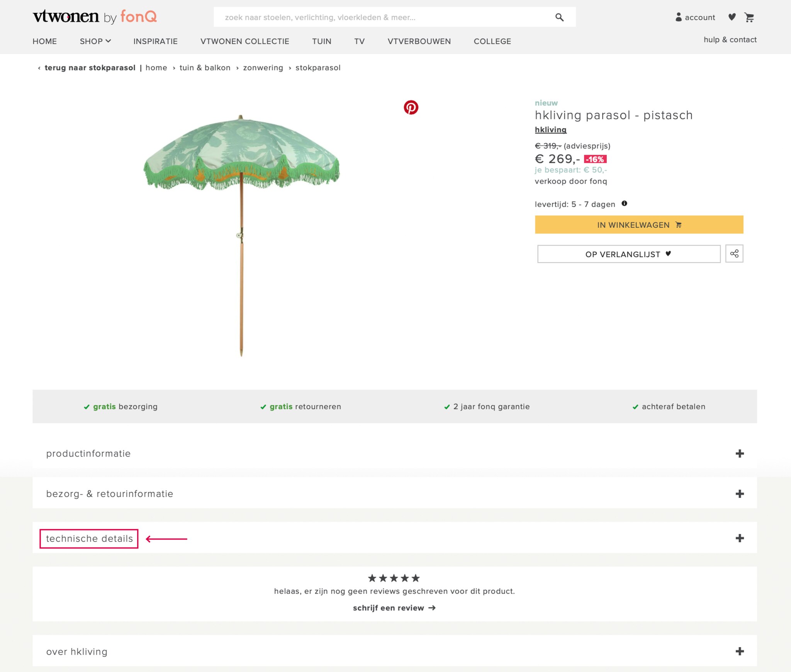Click the parasol product image
Viewport: 791px width, 672px height.
pos(241,235)
